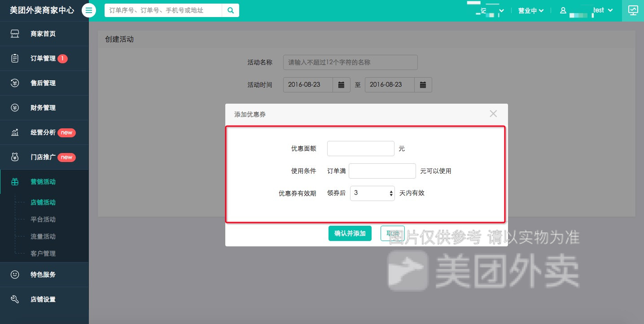This screenshot has height=324, width=644.
Task: Click the 财务管理 yen circle icon
Action: pyautogui.click(x=15, y=108)
